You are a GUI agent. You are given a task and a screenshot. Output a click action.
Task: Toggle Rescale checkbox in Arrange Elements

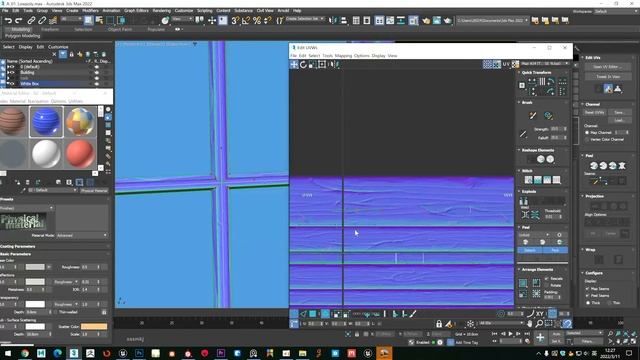point(547,279)
